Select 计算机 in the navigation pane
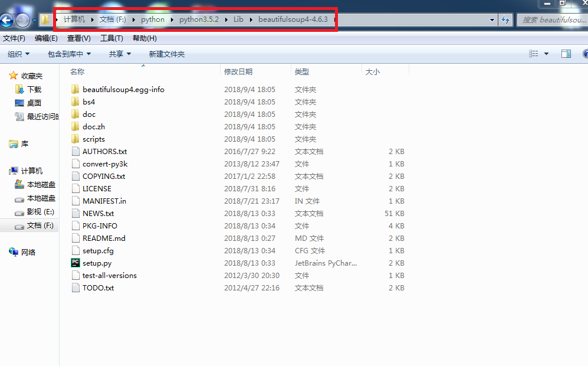The image size is (588, 366). [32, 171]
